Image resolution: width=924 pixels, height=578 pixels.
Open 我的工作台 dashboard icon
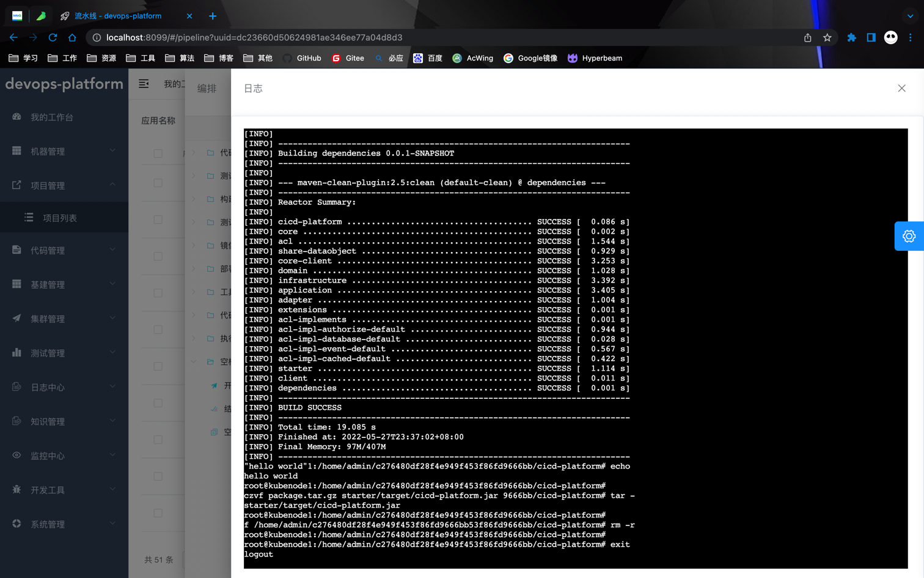[x=16, y=117]
